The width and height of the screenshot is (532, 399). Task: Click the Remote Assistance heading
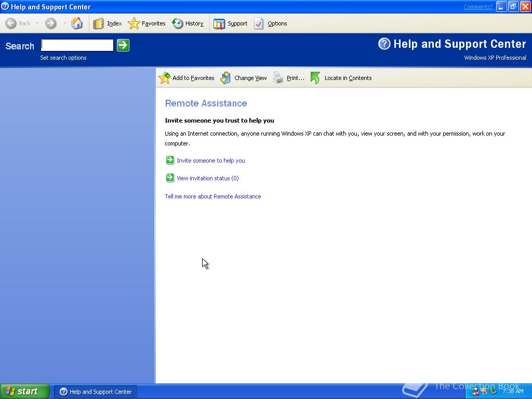pyautogui.click(x=206, y=103)
